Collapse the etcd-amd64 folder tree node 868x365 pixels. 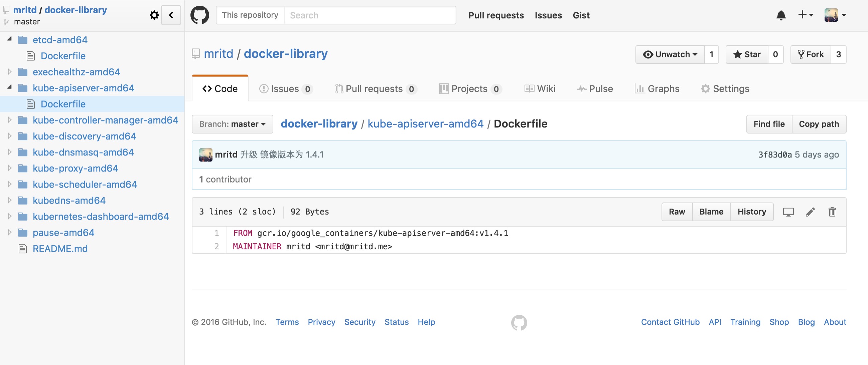(9, 39)
